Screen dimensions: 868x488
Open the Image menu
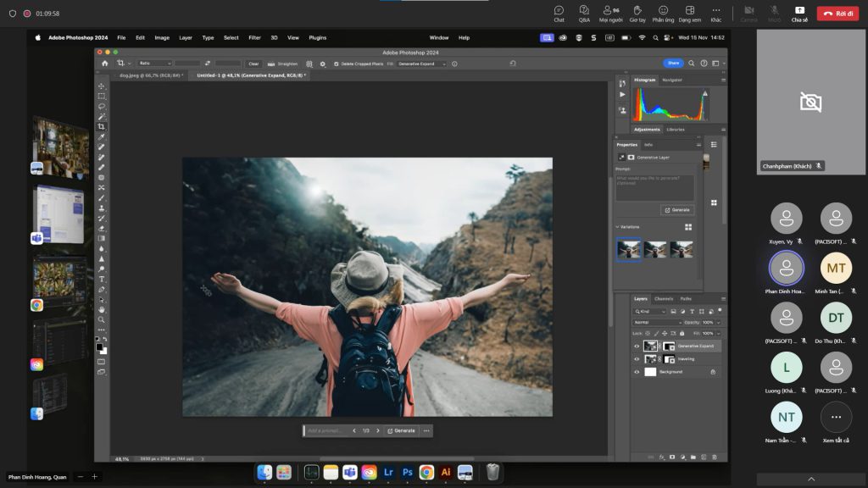coord(162,37)
